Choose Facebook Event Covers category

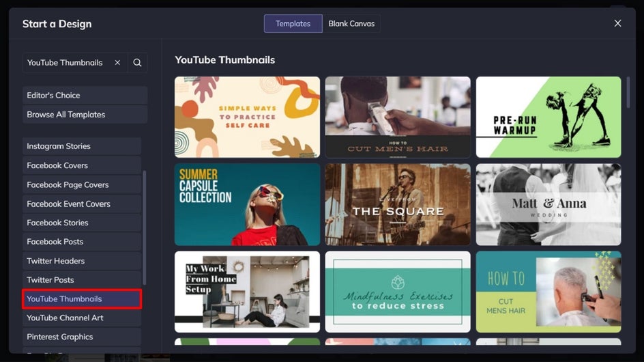[81, 204]
